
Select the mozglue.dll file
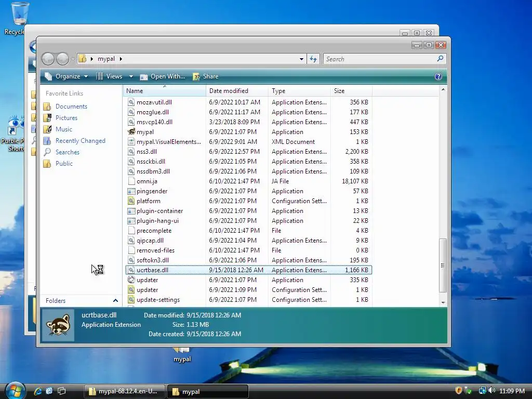153,112
